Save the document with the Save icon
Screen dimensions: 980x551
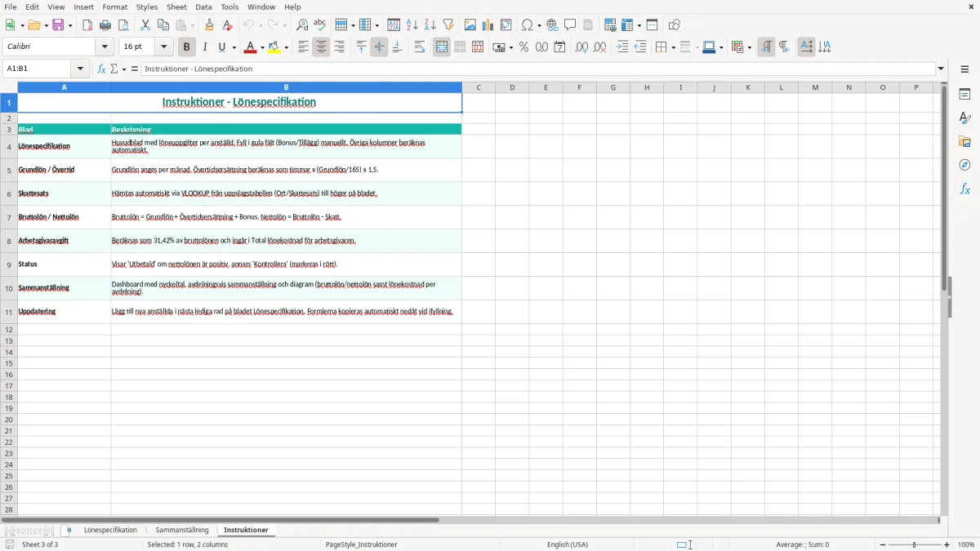[58, 25]
